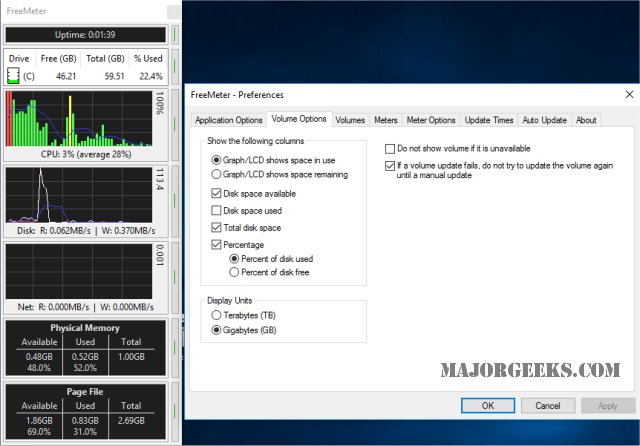Click the 46.21 free space value
The height and width of the screenshot is (446, 640).
tap(66, 76)
